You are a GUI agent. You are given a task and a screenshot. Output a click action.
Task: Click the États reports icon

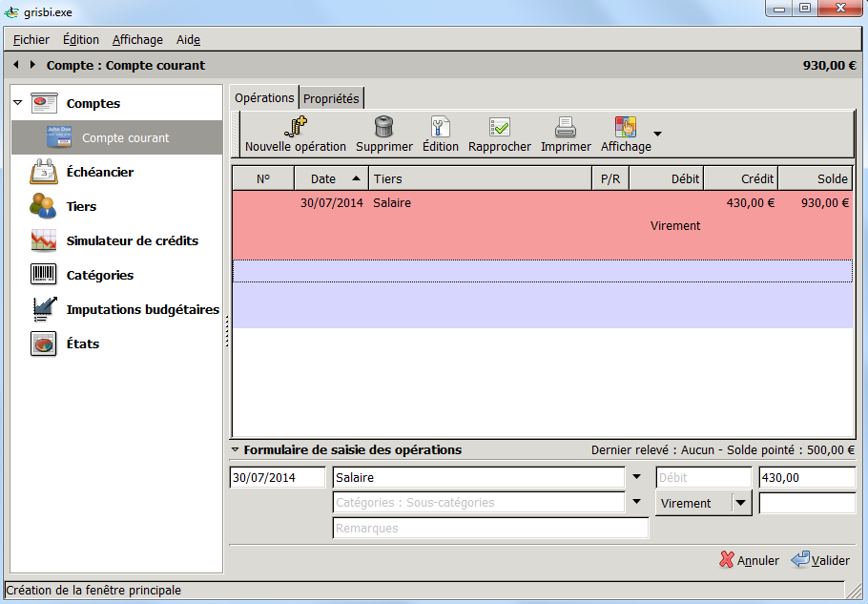pyautogui.click(x=42, y=344)
